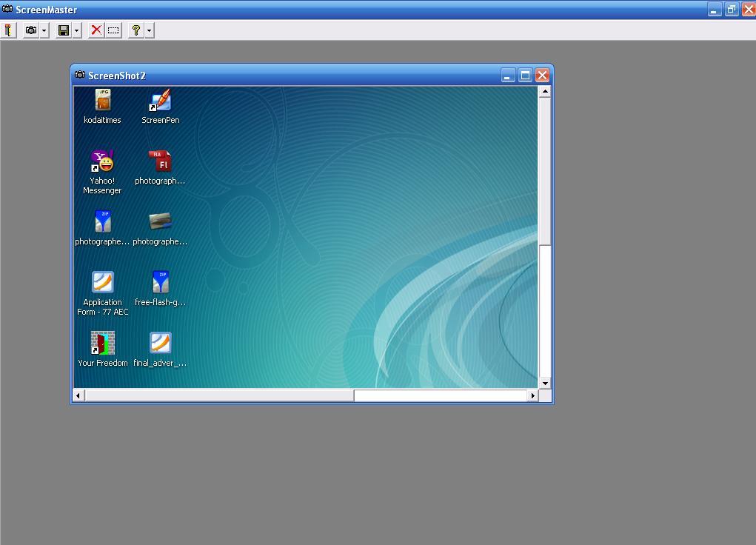Select the Flash FLA photograph file icon
Viewport: 756px width, 545px height.
[160, 161]
